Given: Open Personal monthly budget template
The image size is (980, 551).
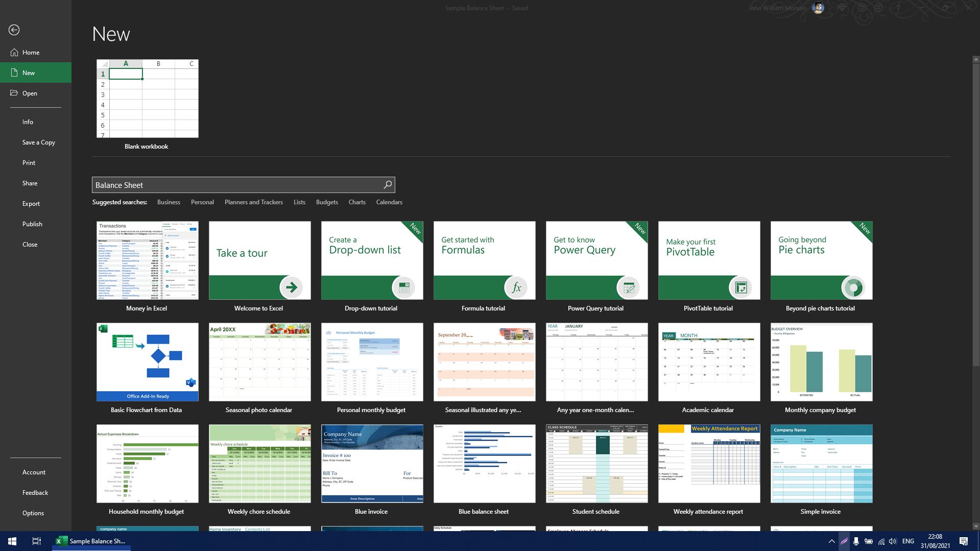Looking at the screenshot, I should [372, 362].
